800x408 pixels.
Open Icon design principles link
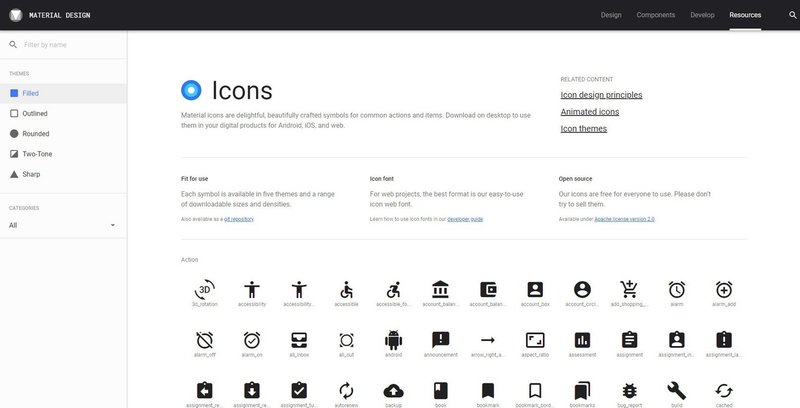601,95
